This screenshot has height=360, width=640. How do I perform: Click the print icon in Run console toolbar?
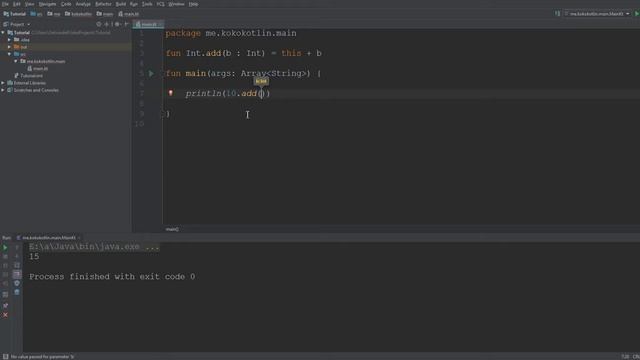pyautogui.click(x=17, y=283)
